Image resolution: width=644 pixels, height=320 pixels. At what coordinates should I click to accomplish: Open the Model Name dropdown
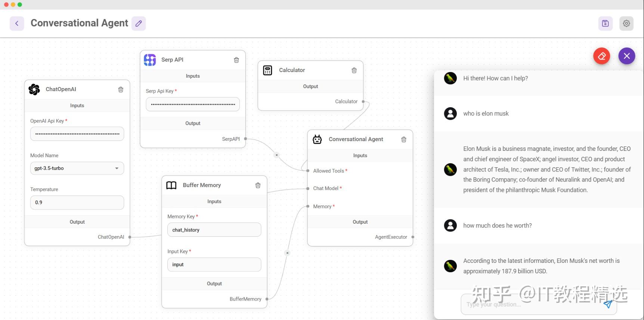click(77, 168)
